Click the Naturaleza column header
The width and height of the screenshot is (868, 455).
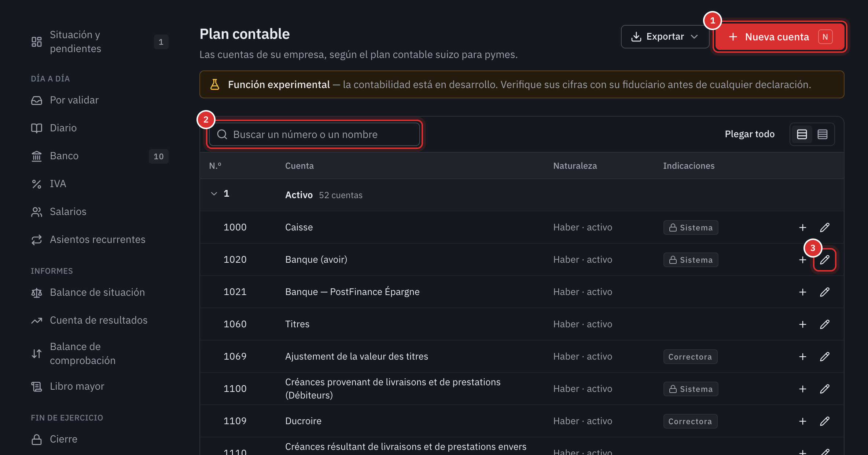(575, 166)
